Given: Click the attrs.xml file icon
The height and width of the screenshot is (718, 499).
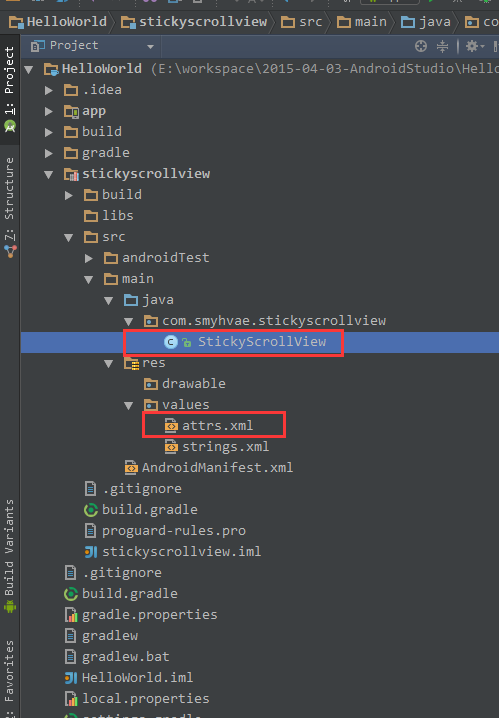Looking at the screenshot, I should pos(171,426).
